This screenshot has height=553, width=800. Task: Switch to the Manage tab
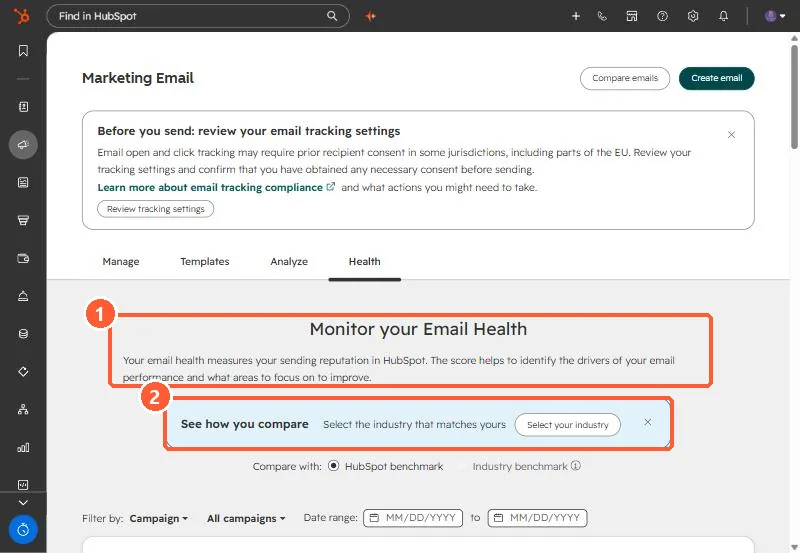(121, 261)
